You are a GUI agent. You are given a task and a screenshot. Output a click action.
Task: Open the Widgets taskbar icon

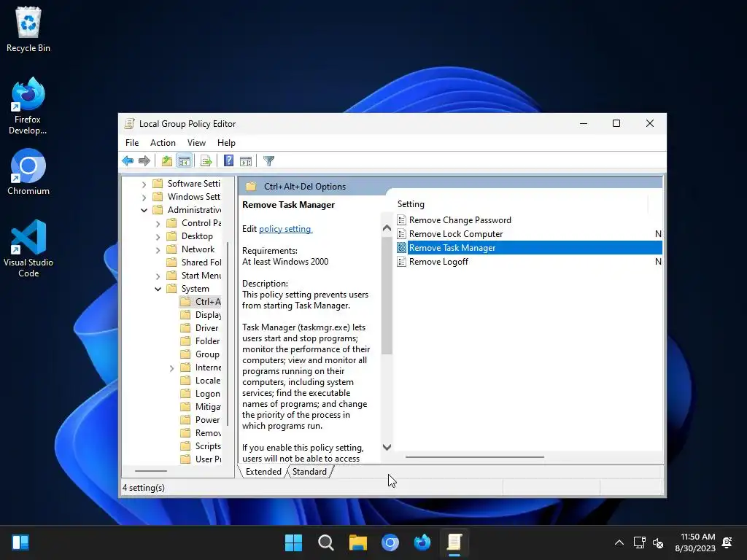[x=20, y=542]
